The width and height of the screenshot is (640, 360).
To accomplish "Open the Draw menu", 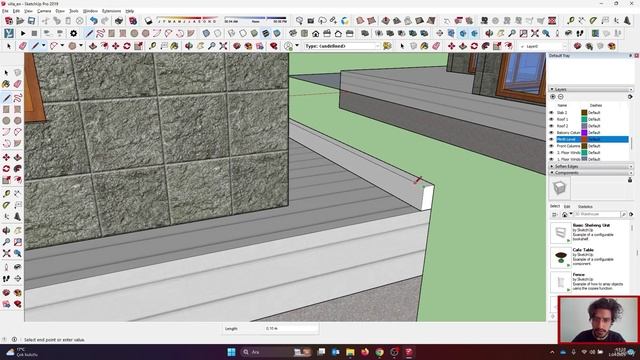I will pyautogui.click(x=60, y=11).
